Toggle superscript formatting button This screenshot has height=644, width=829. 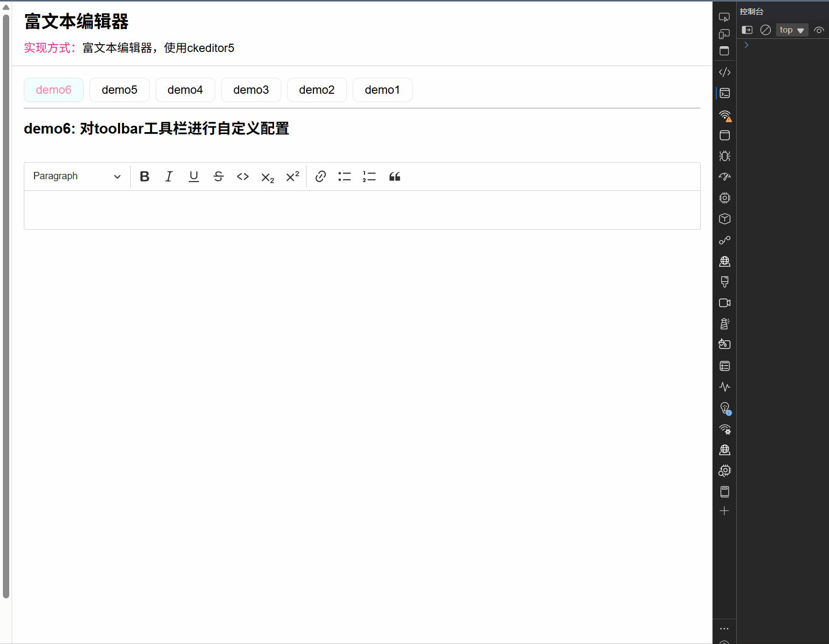click(x=293, y=176)
